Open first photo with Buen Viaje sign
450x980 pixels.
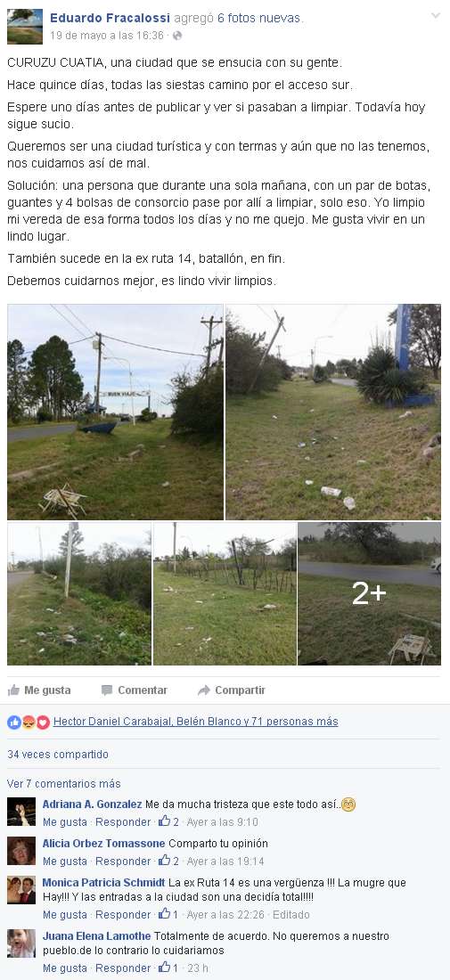[116, 412]
